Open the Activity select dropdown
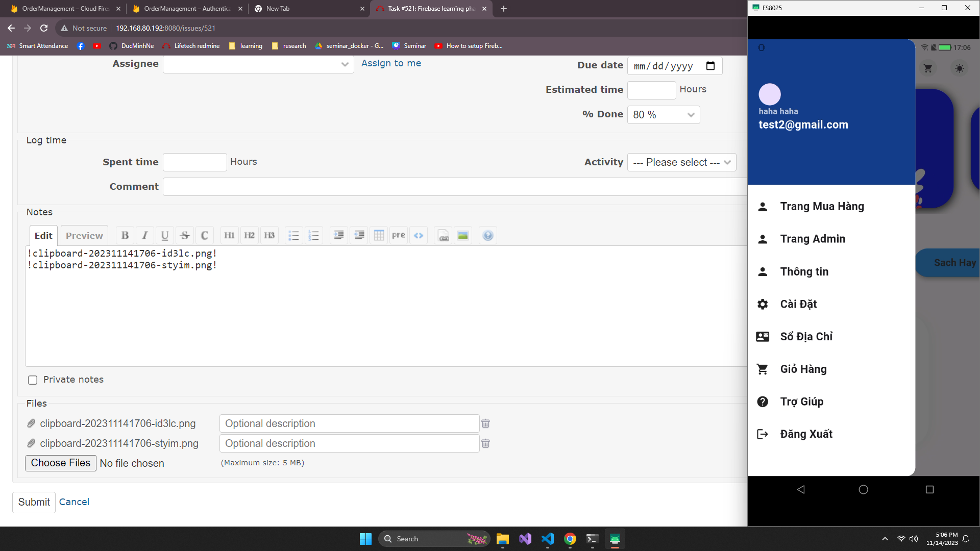Viewport: 980px width, 551px height. tap(681, 162)
